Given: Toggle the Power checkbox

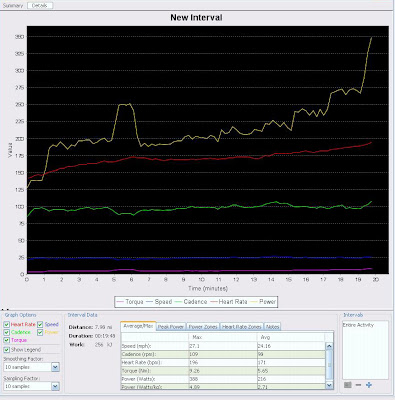Looking at the screenshot, I should [40, 332].
